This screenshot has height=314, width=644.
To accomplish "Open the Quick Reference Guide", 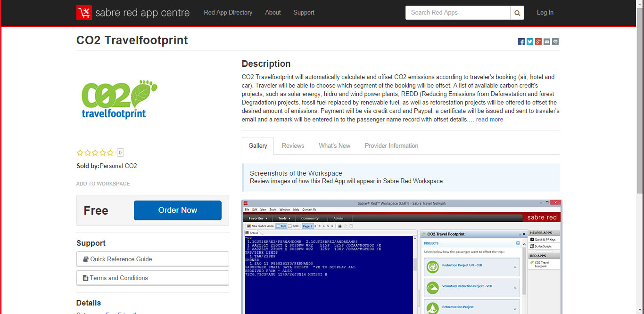I will click(x=153, y=259).
